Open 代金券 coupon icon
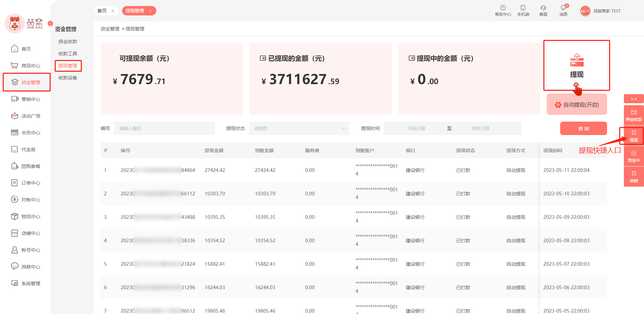 (x=14, y=149)
